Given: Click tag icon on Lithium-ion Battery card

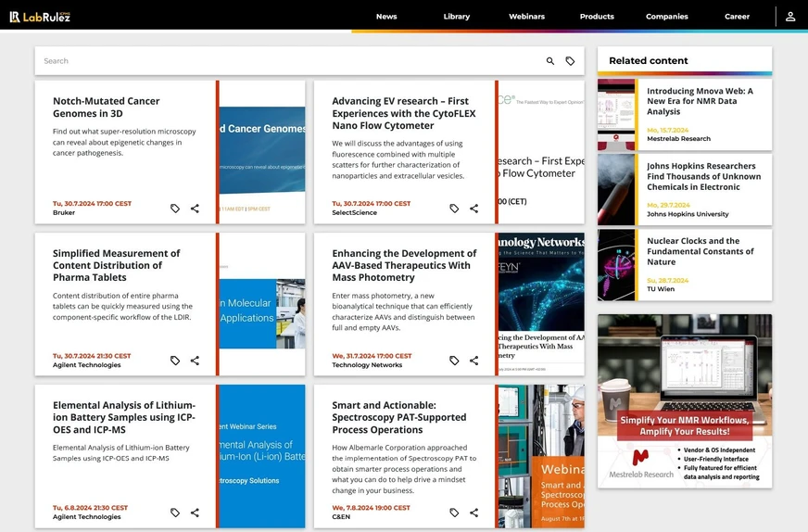Looking at the screenshot, I should [x=175, y=513].
